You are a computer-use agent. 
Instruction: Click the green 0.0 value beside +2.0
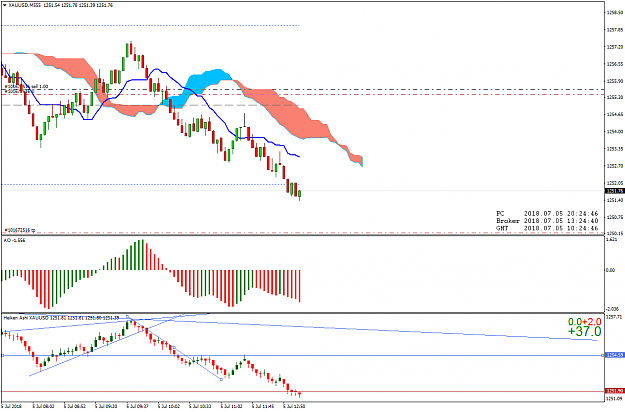(575, 322)
